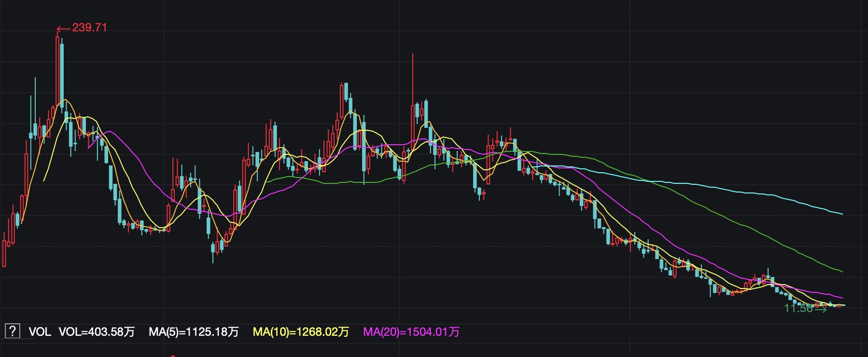Open the VOL indicator name selector
Viewport: 868px width, 357px height.
40,332
